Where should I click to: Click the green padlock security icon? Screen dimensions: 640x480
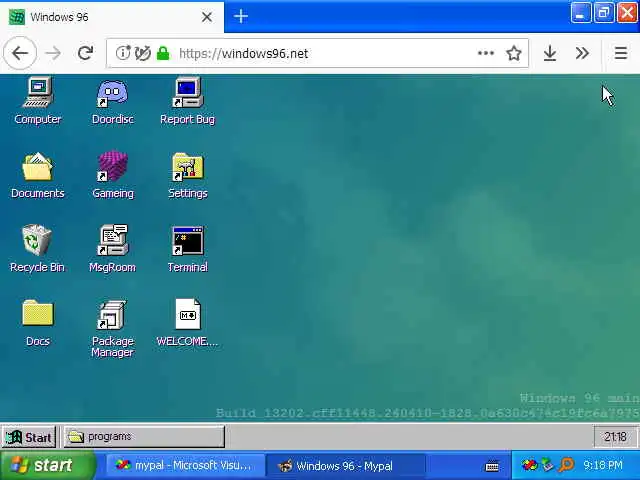coord(163,53)
